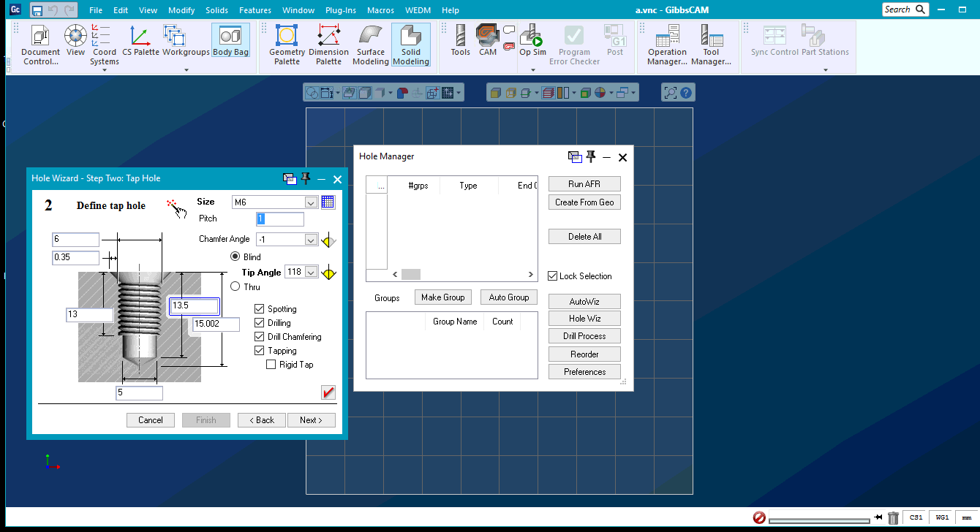Open the CAM palette
This screenshot has height=532, width=980.
click(x=488, y=40)
